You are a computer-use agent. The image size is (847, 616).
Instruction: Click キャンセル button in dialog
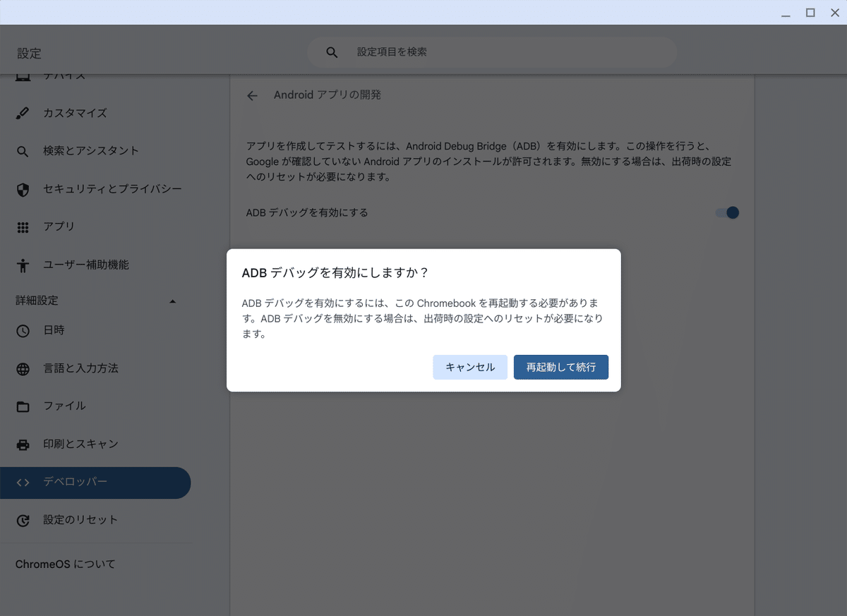[x=470, y=367]
